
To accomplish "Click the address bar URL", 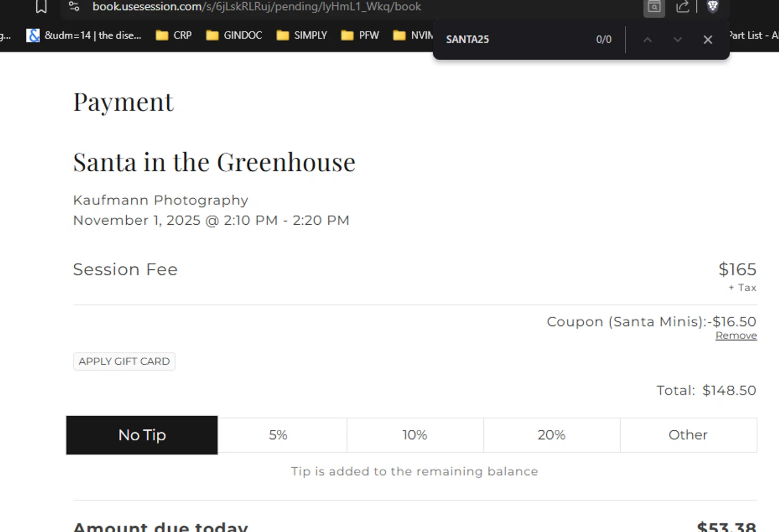I will pos(257,7).
